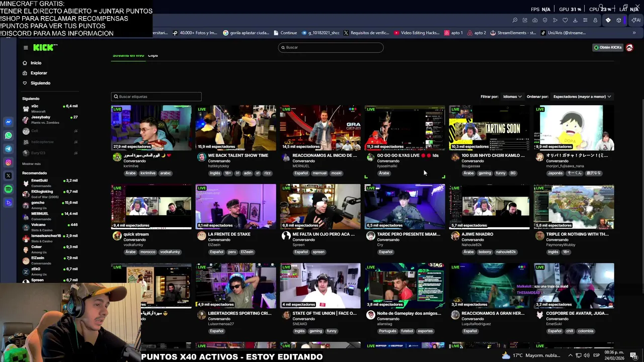Screen dimensions: 644x362
Task: Open Spotify in the browser sidebar
Action: coord(8,189)
